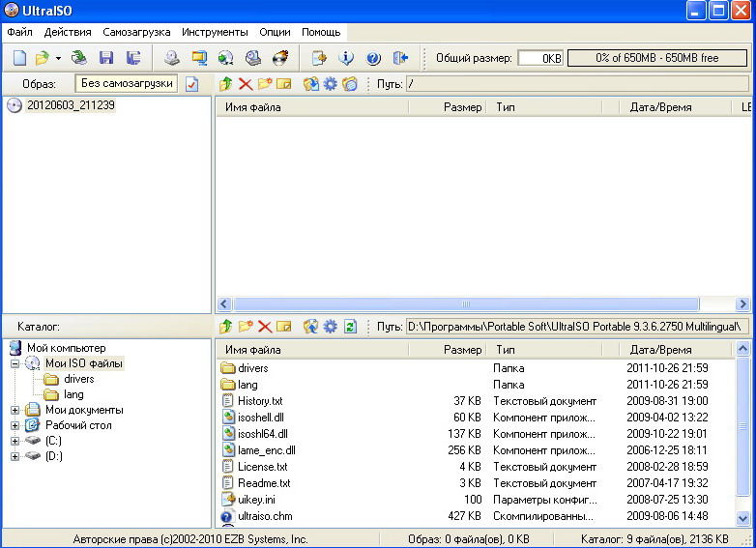This screenshot has height=548, width=756.
Task: Open the dropdown arrow beside the Open icon
Action: 58,58
